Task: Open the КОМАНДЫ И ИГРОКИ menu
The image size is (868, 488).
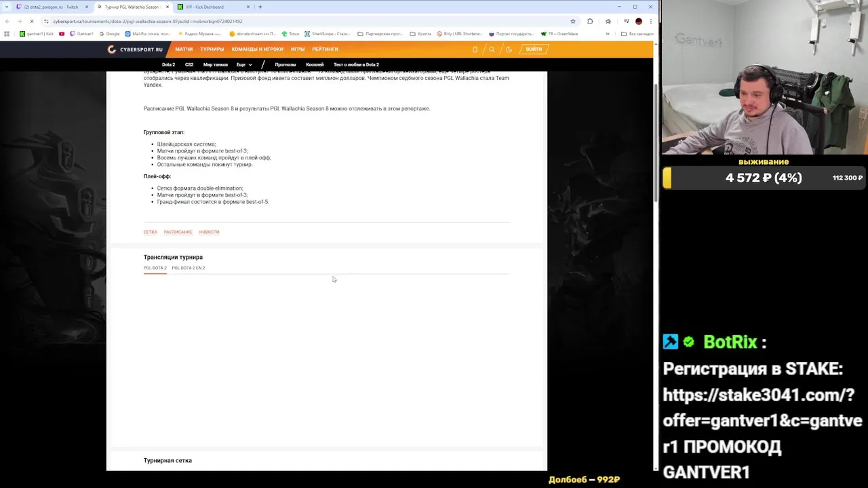Action: (257, 49)
